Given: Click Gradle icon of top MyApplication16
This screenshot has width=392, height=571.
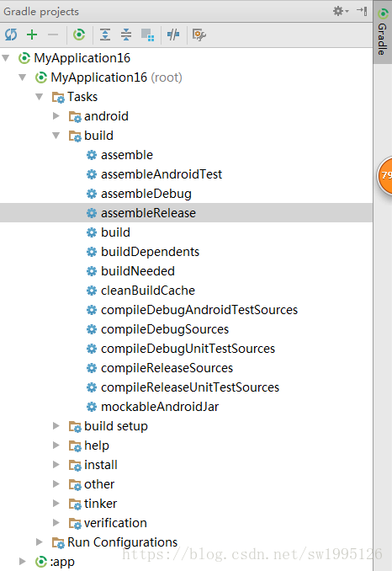Looking at the screenshot, I should [x=24, y=58].
